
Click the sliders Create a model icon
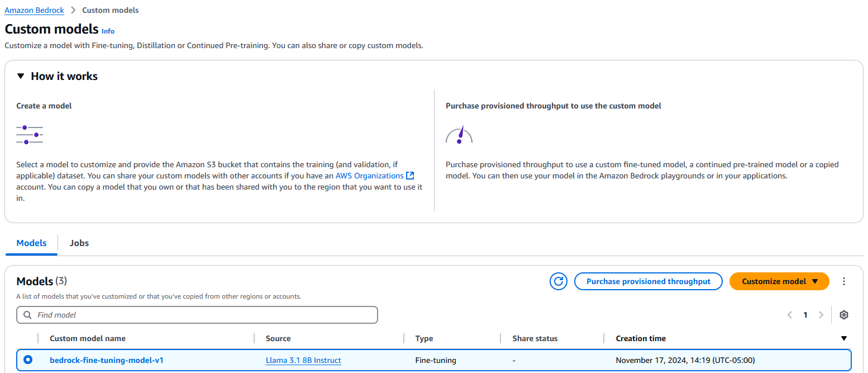tap(30, 135)
